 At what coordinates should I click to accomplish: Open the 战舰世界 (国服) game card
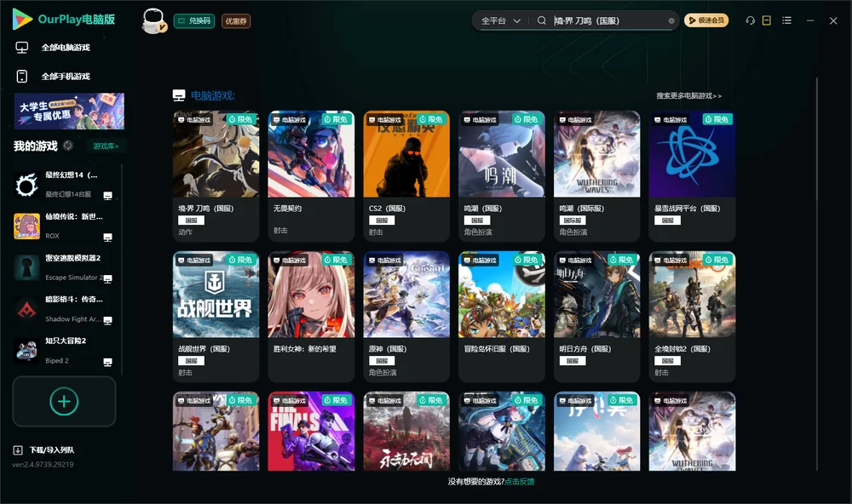tap(216, 317)
